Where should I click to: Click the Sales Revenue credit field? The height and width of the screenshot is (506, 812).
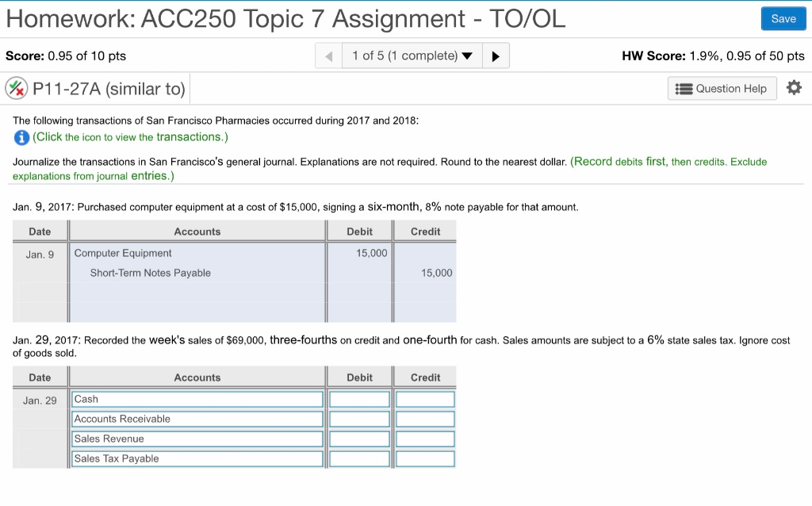pyautogui.click(x=425, y=438)
